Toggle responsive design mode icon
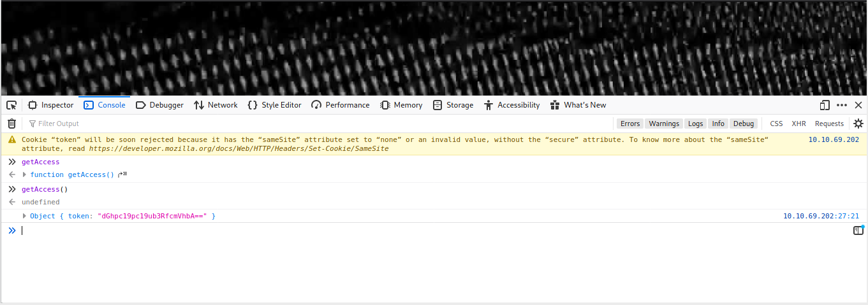The width and height of the screenshot is (868, 305). pyautogui.click(x=825, y=105)
